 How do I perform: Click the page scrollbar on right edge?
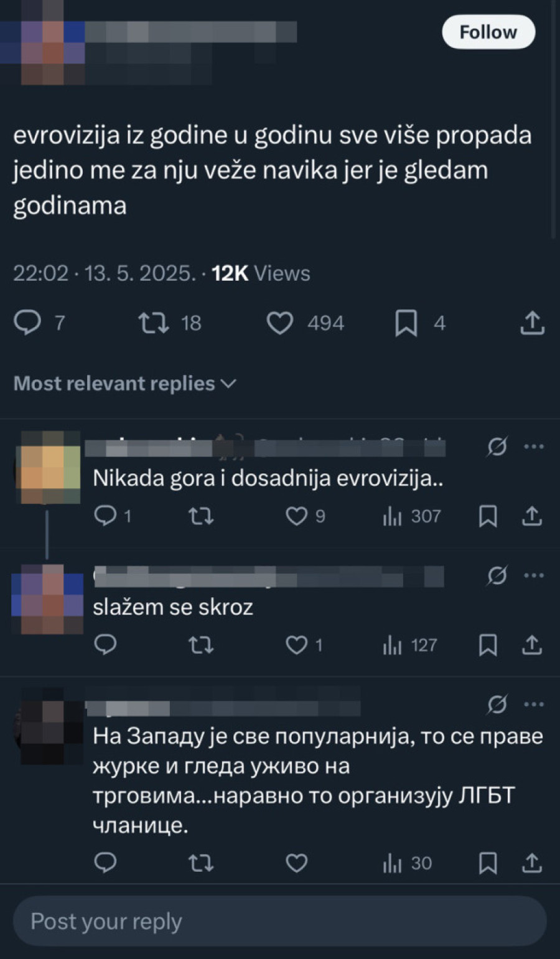click(554, 118)
